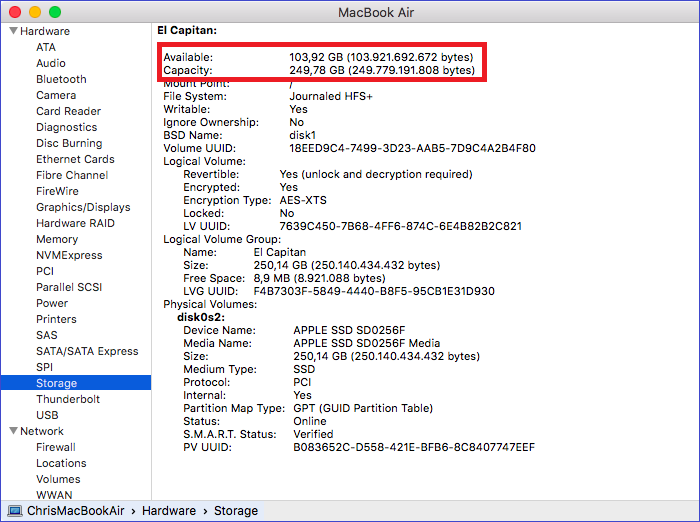Select WWAN under Network

[x=54, y=495]
